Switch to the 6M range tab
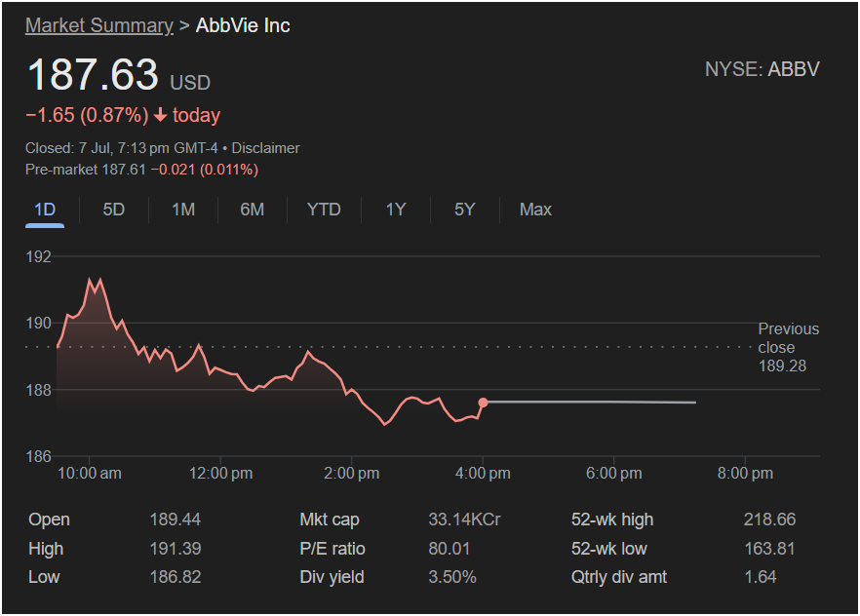 pyautogui.click(x=253, y=210)
